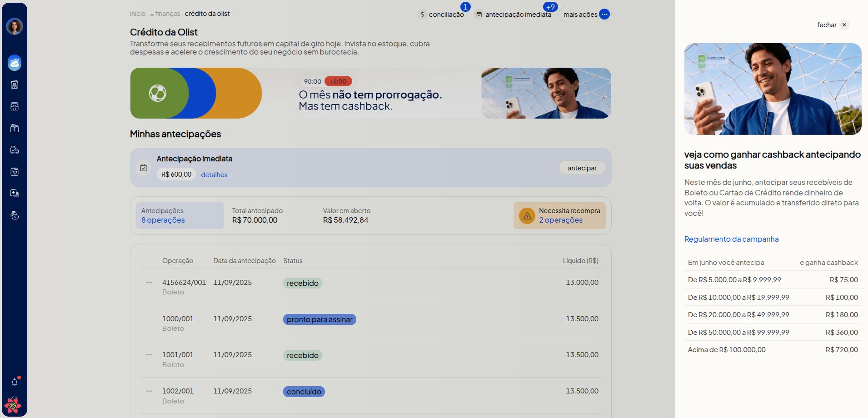Open the delivery truck sidebar icon

tap(15, 150)
